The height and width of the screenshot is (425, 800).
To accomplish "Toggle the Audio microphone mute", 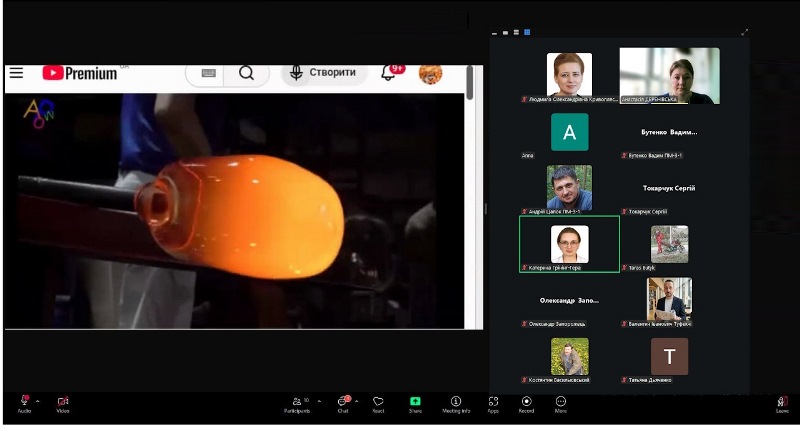I will click(24, 403).
